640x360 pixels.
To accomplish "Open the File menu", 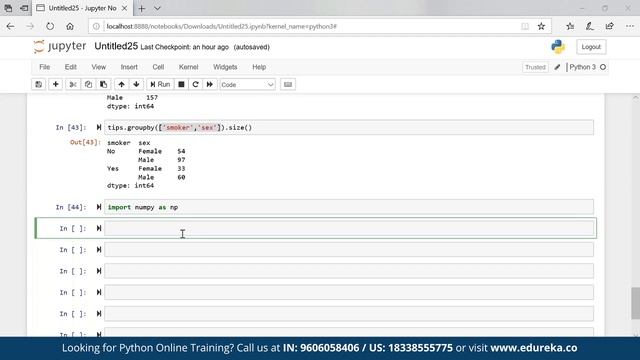I will (x=44, y=67).
